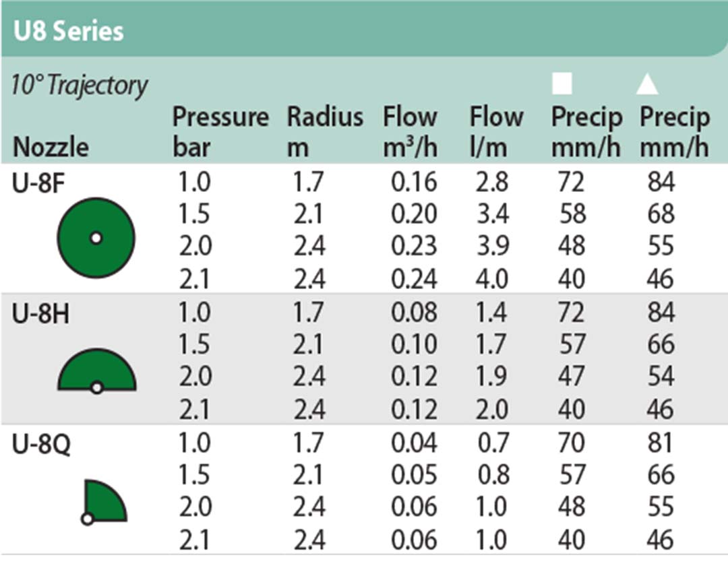Select the U8 Series title bar
The width and height of the screenshot is (728, 574).
(364, 29)
